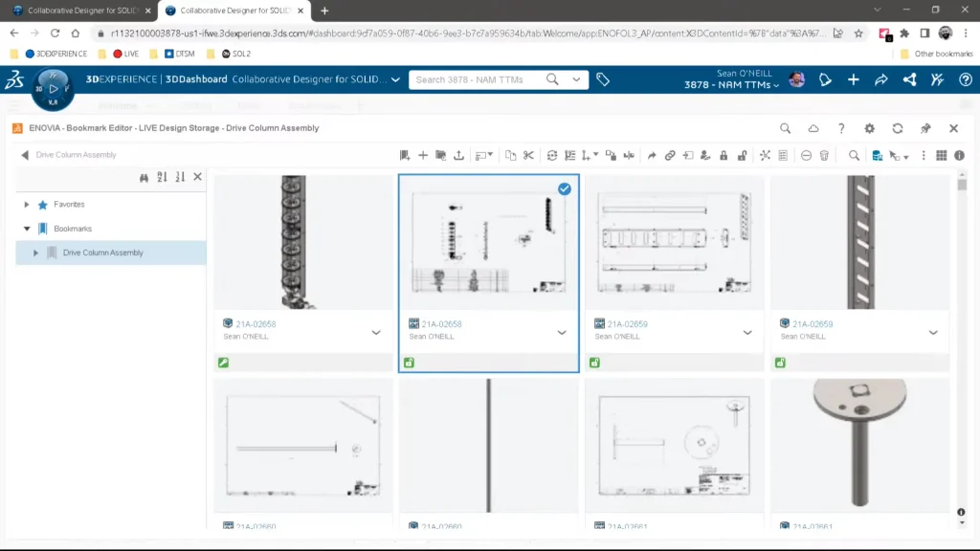This screenshot has width=980, height=551.
Task: Click the upload arrow icon in toolbar
Action: 458,155
